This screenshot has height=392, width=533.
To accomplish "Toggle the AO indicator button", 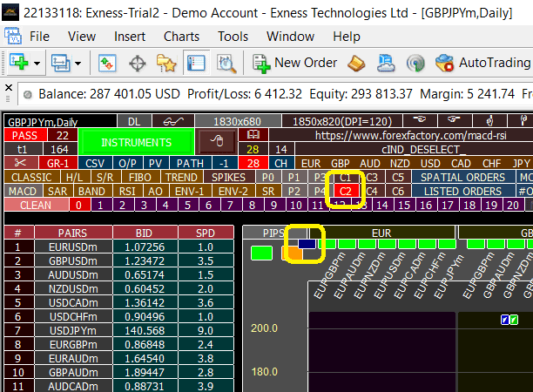I will tap(155, 191).
